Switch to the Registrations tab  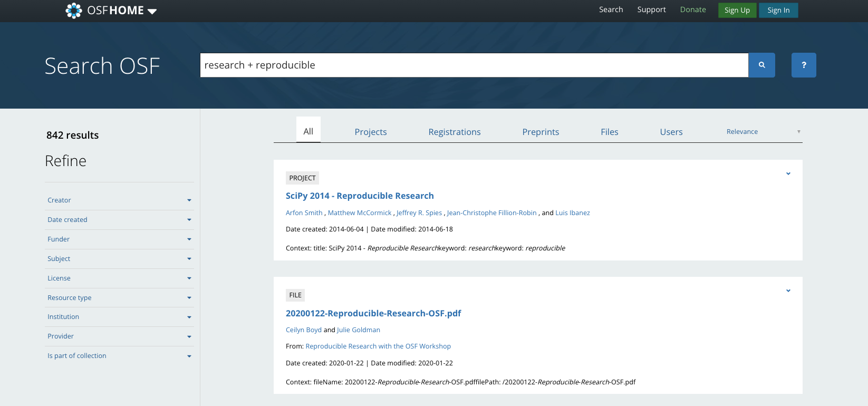[455, 132]
